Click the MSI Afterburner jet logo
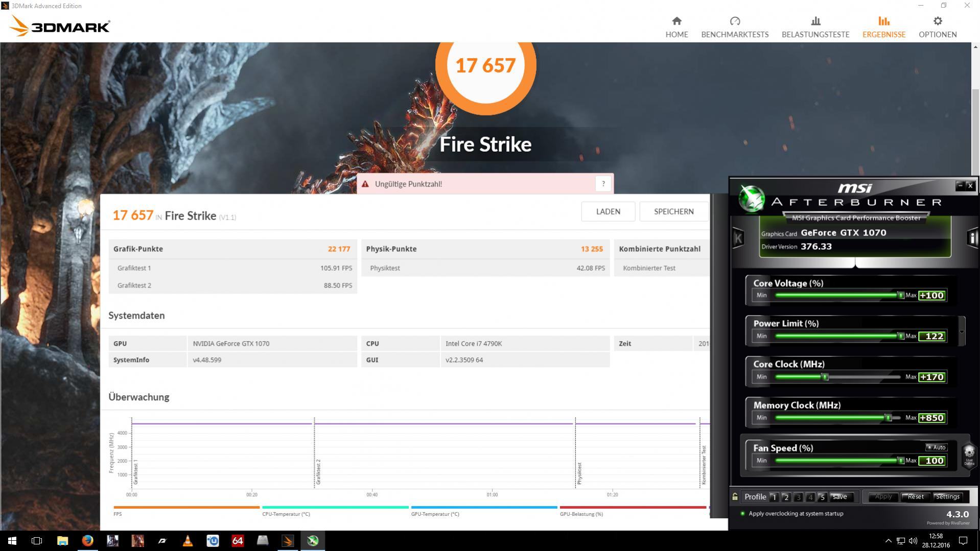Image resolution: width=980 pixels, height=551 pixels. (x=752, y=199)
